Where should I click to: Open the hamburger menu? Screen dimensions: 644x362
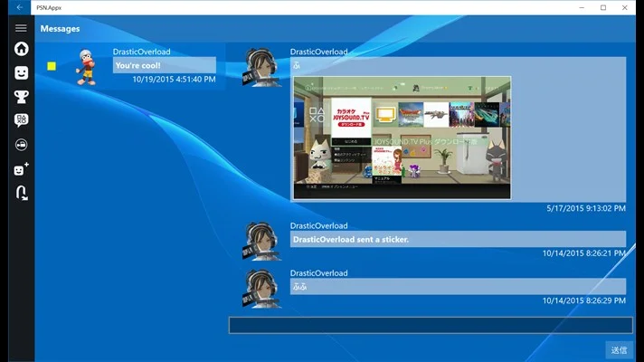[x=21, y=28]
